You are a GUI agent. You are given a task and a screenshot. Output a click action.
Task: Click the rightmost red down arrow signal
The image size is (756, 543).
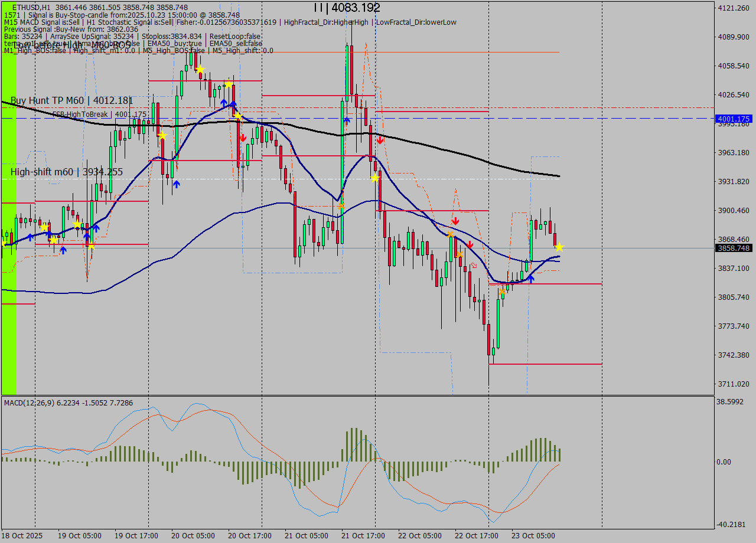pos(470,244)
